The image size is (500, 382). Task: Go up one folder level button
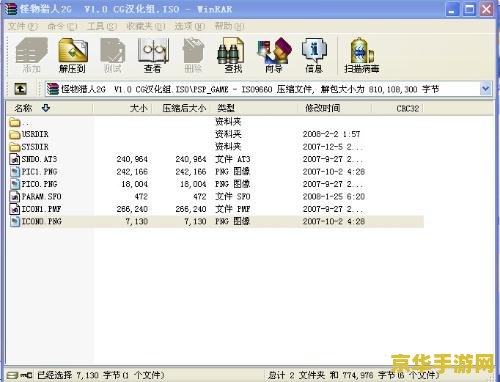[x=20, y=89]
